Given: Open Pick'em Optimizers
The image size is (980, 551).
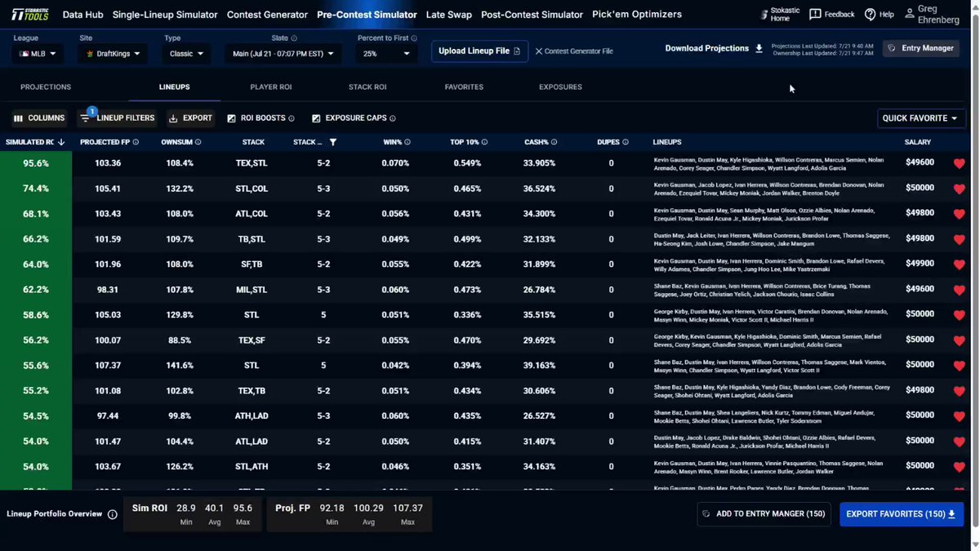Looking at the screenshot, I should click(x=636, y=15).
